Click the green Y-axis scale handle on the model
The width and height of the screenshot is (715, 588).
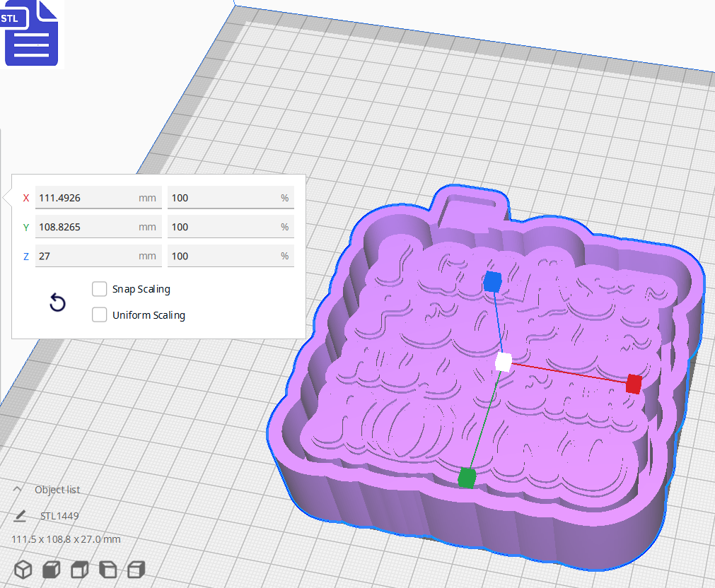467,477
